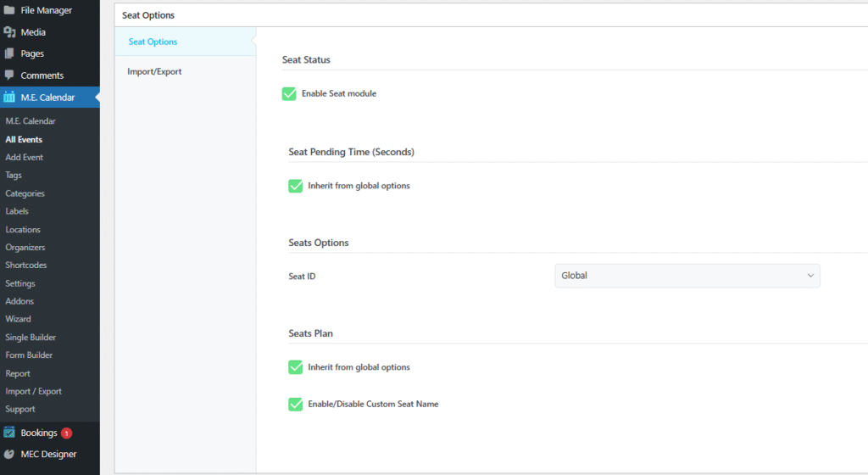This screenshot has width=868, height=475.
Task: Click the M.E. Calendar icon
Action: click(9, 98)
